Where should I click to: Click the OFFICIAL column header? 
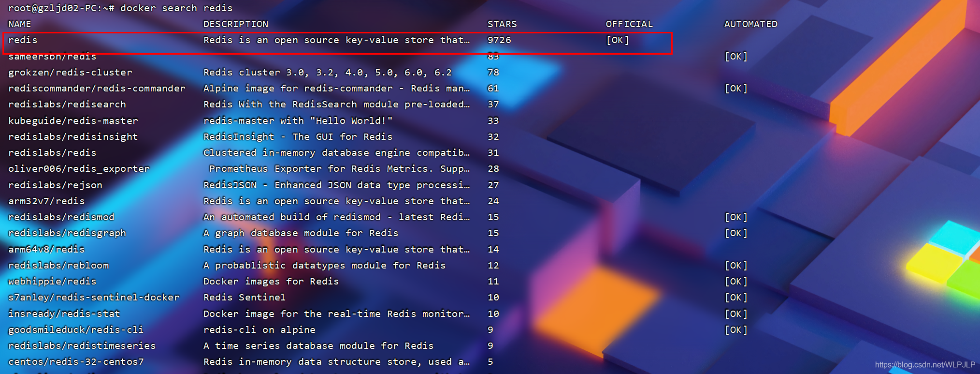pos(629,24)
